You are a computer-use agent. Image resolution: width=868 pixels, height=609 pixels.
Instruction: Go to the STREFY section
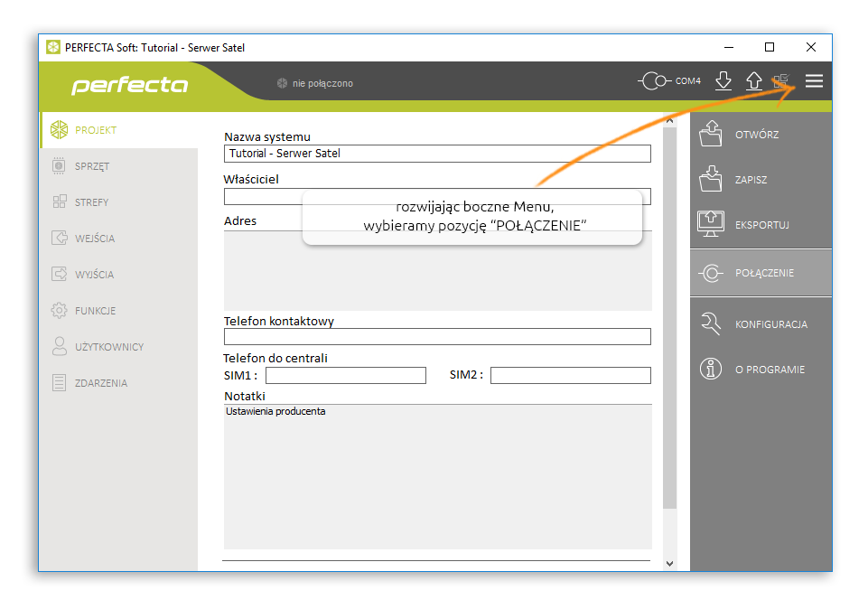pos(119,201)
